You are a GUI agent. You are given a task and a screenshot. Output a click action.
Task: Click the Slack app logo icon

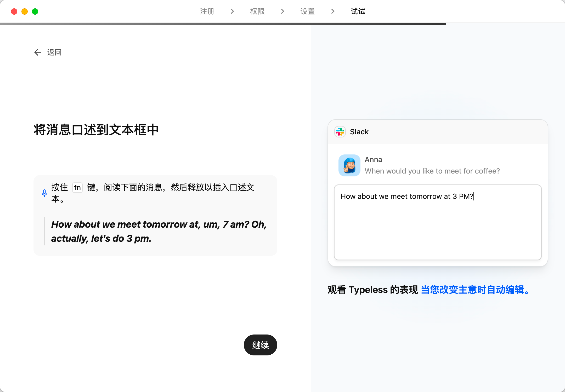(340, 132)
